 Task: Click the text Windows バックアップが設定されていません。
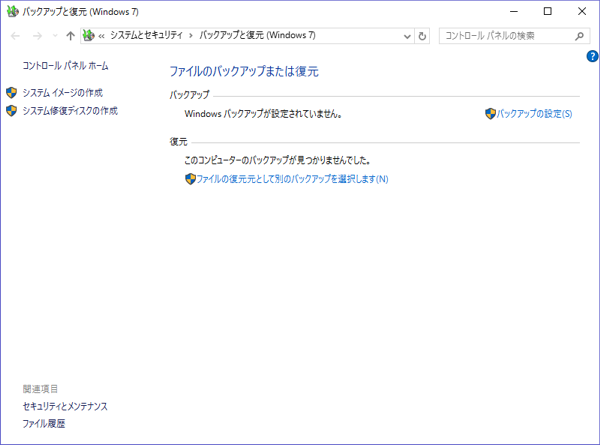[263, 114]
